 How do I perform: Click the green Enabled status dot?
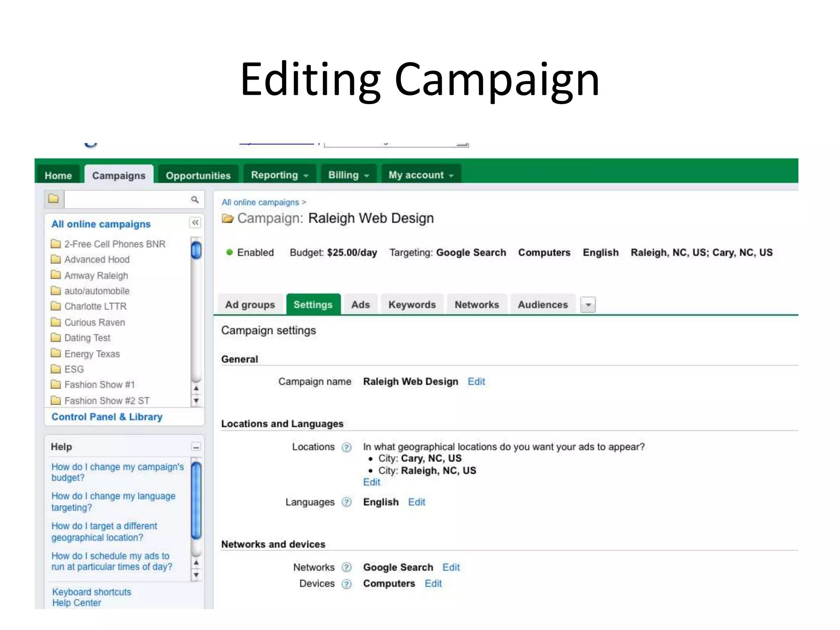click(230, 252)
